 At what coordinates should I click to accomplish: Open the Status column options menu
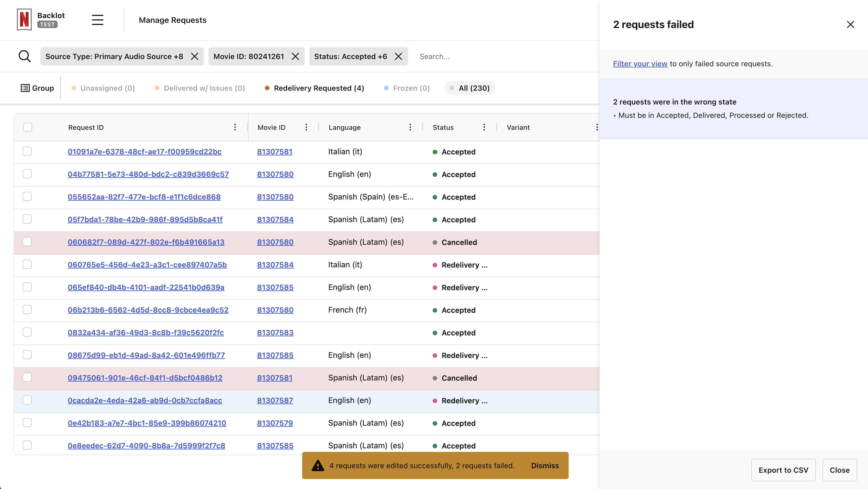point(484,127)
